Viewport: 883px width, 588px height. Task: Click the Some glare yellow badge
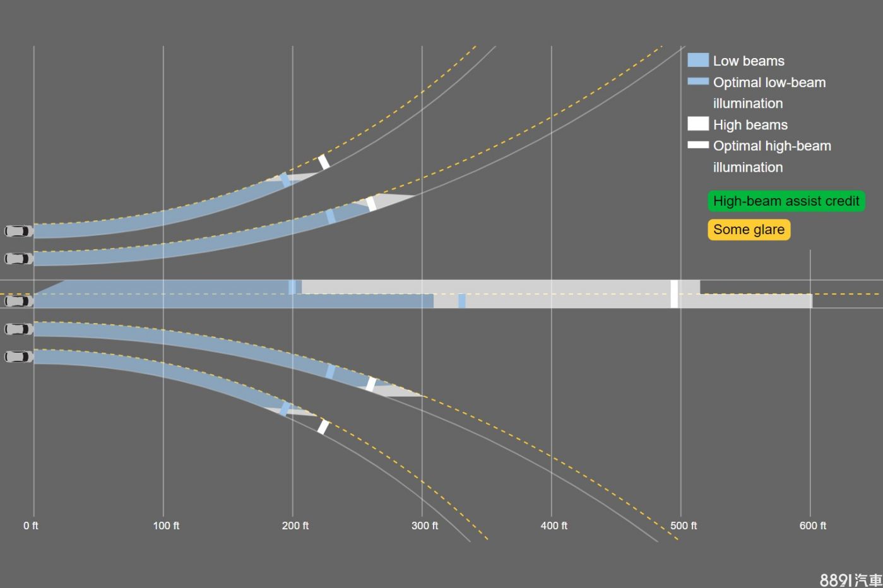(749, 230)
